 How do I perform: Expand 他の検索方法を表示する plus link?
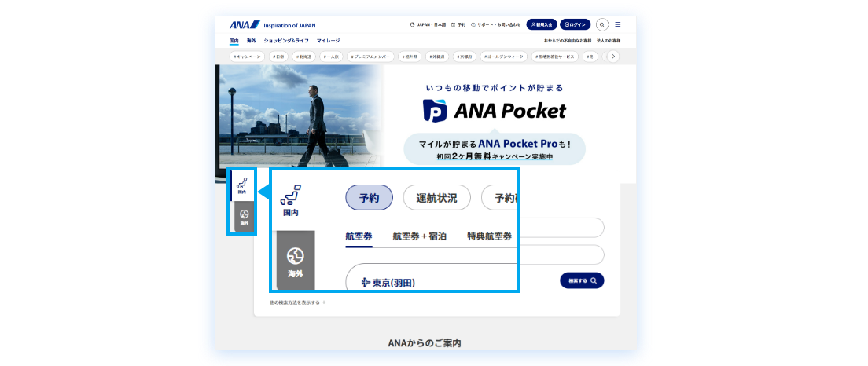pyautogui.click(x=297, y=302)
